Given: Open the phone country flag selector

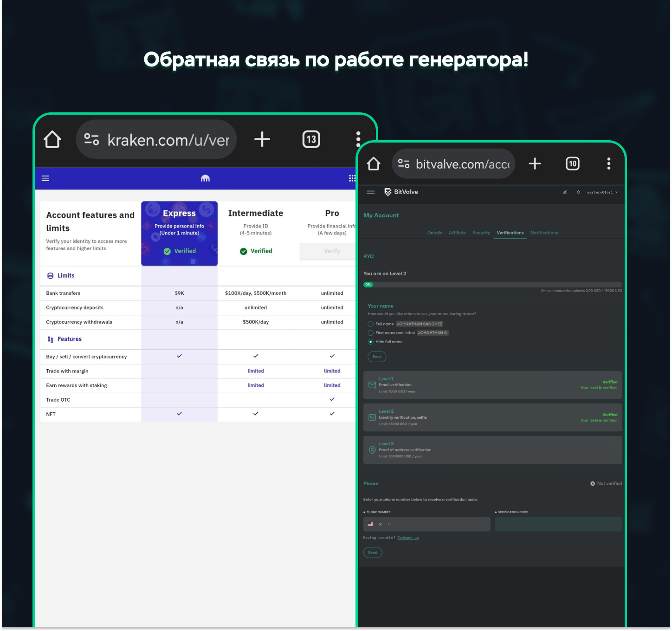Looking at the screenshot, I should pyautogui.click(x=370, y=524).
